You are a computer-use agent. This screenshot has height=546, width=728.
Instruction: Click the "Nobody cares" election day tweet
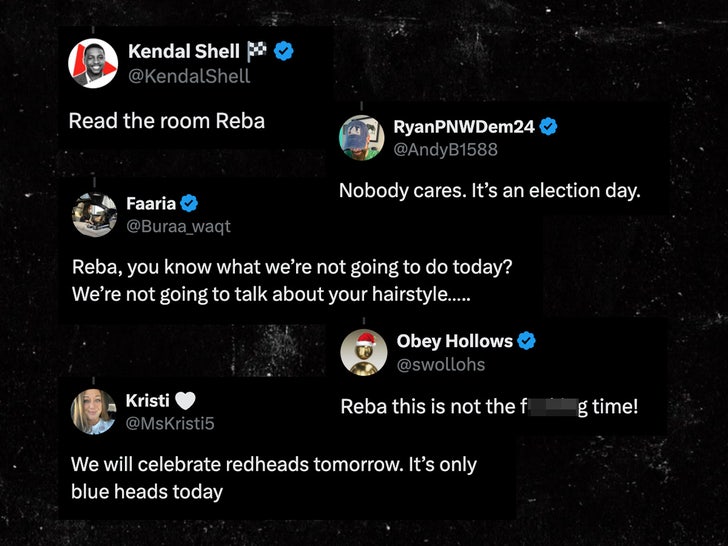click(x=489, y=190)
